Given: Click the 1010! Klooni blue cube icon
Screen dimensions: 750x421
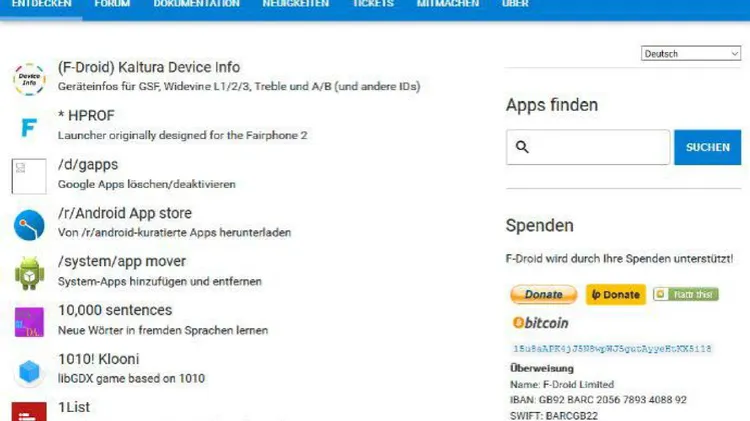Looking at the screenshot, I should pos(29,371).
